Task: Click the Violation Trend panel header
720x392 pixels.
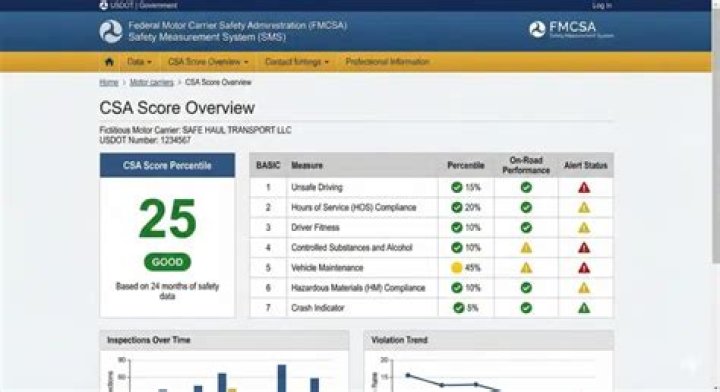Action: (489, 340)
